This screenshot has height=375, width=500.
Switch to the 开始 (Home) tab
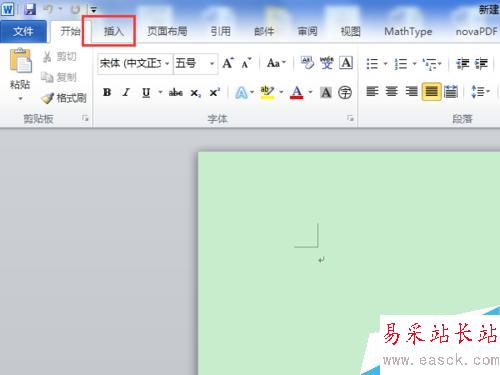pos(70,31)
